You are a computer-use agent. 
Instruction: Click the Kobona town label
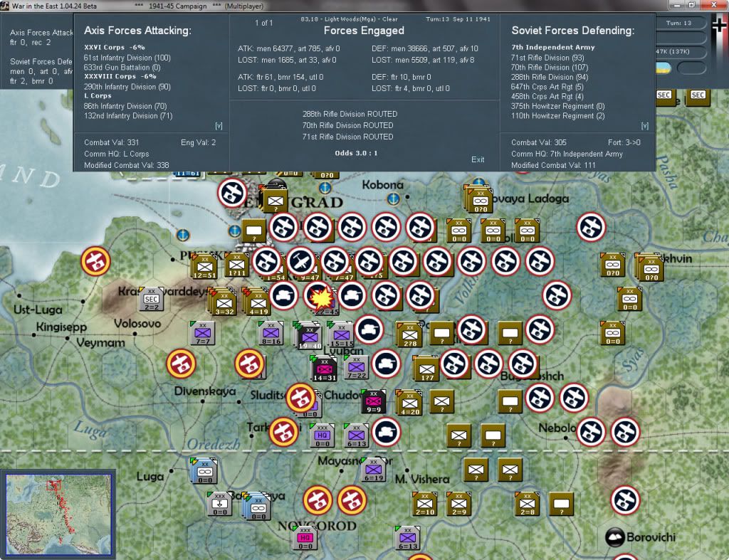382,185
